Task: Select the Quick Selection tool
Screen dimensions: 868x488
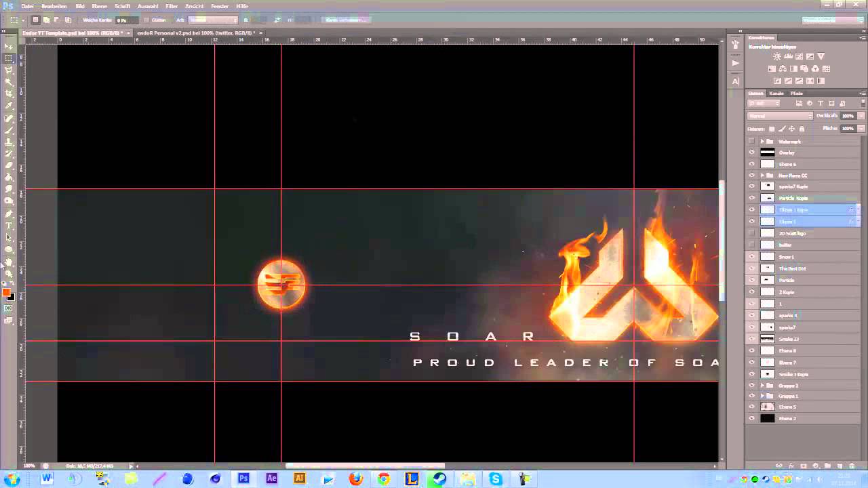Action: [x=9, y=82]
